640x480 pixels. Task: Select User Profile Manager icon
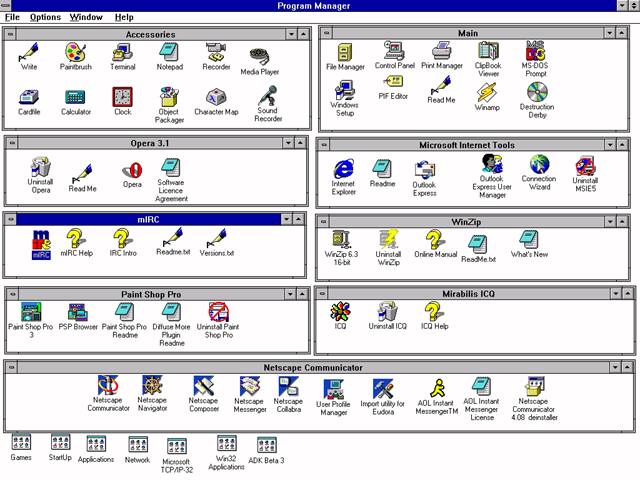click(x=333, y=389)
